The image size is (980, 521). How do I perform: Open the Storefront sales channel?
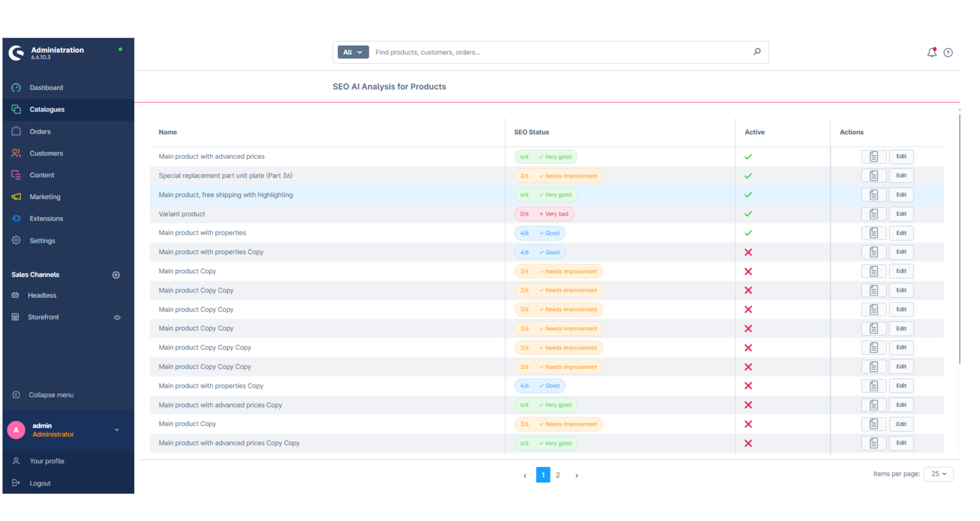pos(43,317)
